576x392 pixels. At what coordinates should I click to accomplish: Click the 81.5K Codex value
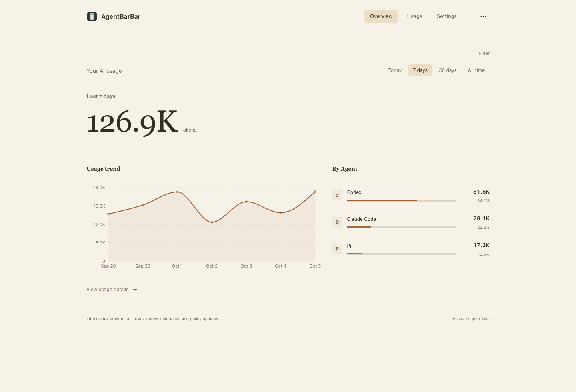pyautogui.click(x=481, y=192)
